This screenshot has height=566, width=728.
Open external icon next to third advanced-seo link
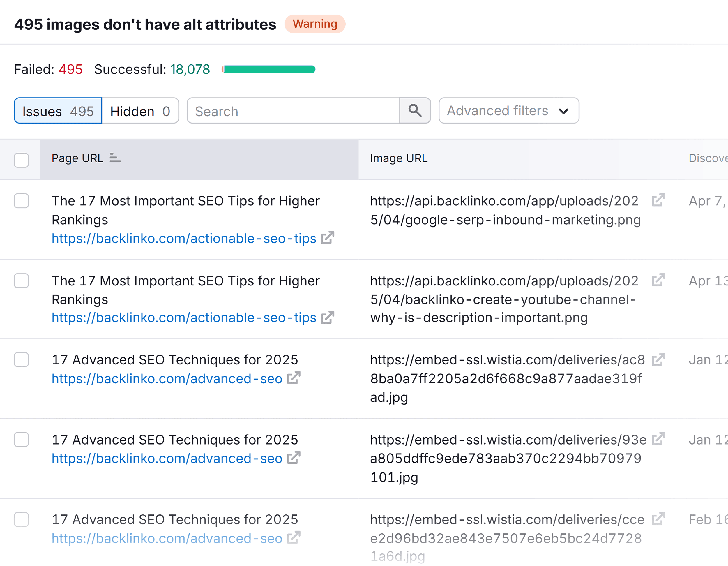(x=294, y=537)
